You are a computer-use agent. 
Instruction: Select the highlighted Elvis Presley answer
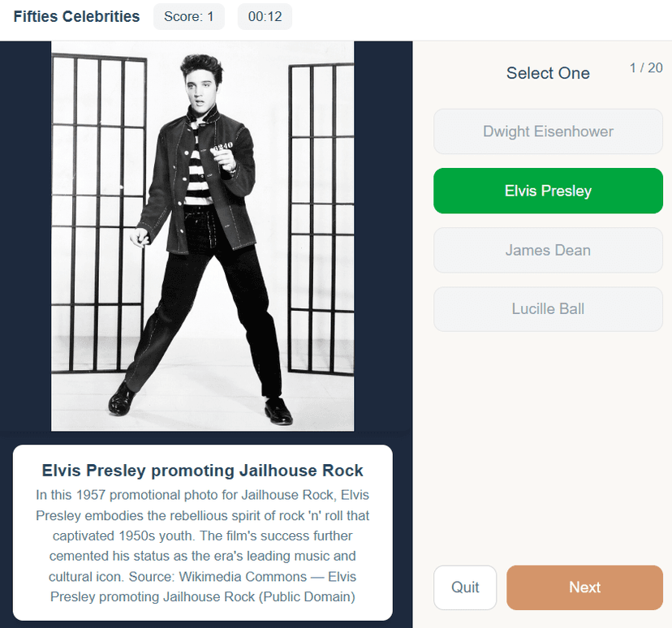pyautogui.click(x=548, y=191)
